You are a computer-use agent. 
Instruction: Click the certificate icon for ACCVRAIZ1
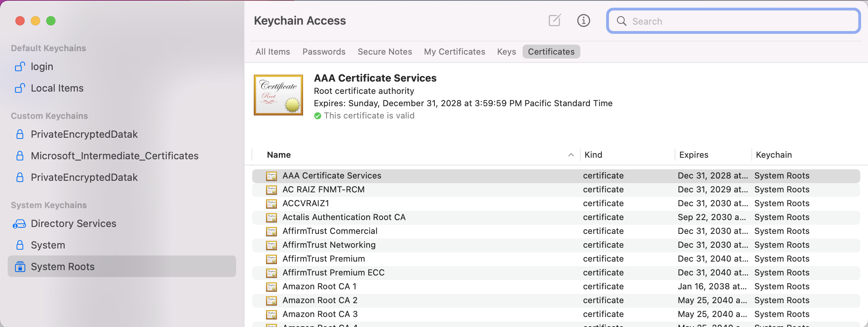(x=271, y=204)
